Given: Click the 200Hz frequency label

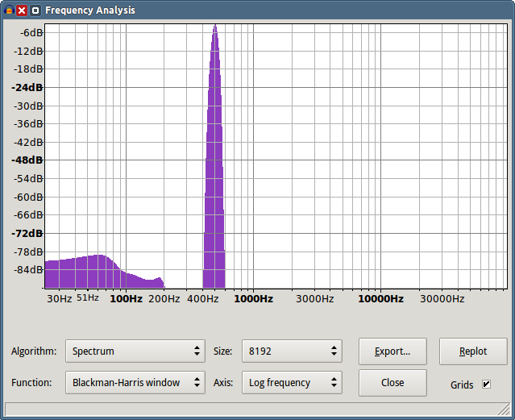Looking at the screenshot, I should 164,299.
